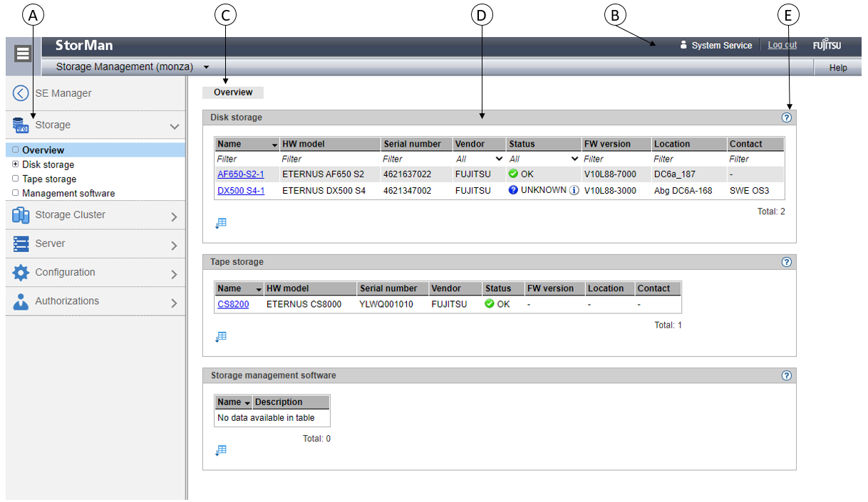Click serial number YLWQ001010
This screenshot has width=868, height=502.
[386, 304]
